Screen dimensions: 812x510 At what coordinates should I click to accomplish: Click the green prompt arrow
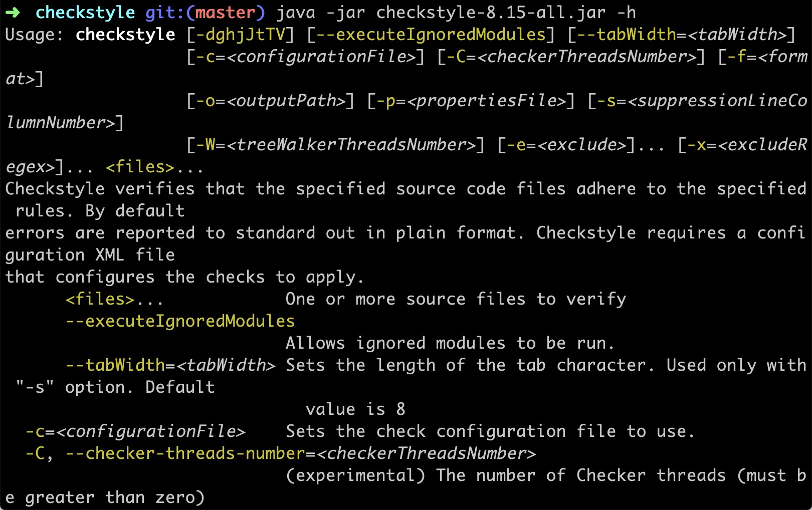(13, 13)
